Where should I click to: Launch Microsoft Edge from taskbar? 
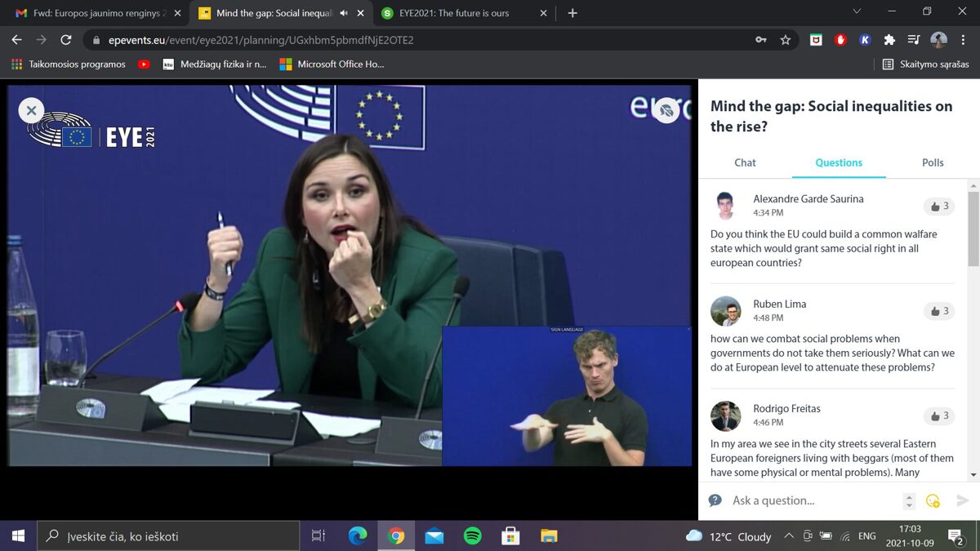coord(358,536)
